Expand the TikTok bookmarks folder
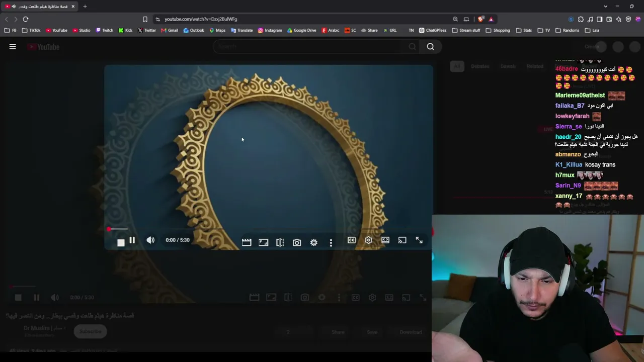Image resolution: width=644 pixels, height=362 pixels. (31, 30)
